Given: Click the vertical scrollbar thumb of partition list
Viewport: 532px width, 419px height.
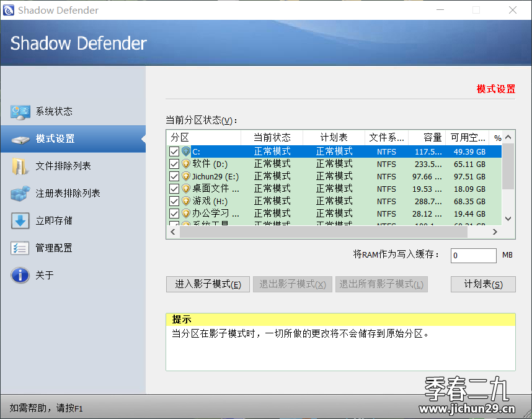Looking at the screenshot, I should (x=508, y=166).
